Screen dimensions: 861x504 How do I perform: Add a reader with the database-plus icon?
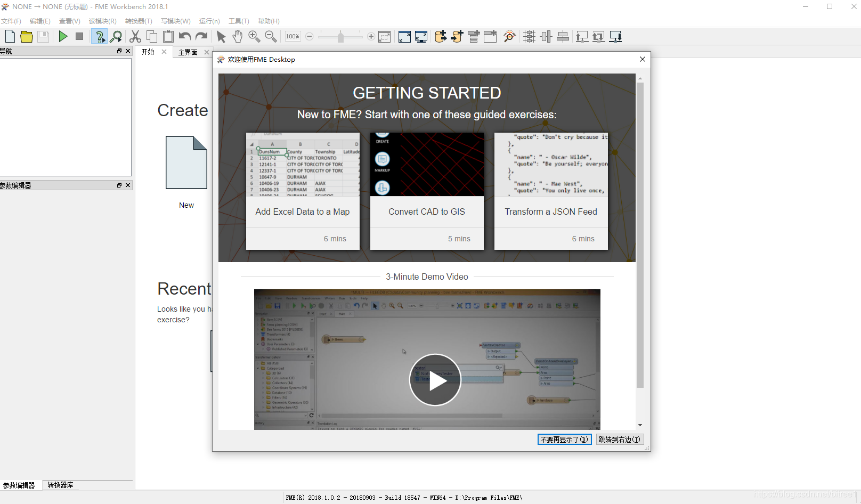[x=441, y=36]
